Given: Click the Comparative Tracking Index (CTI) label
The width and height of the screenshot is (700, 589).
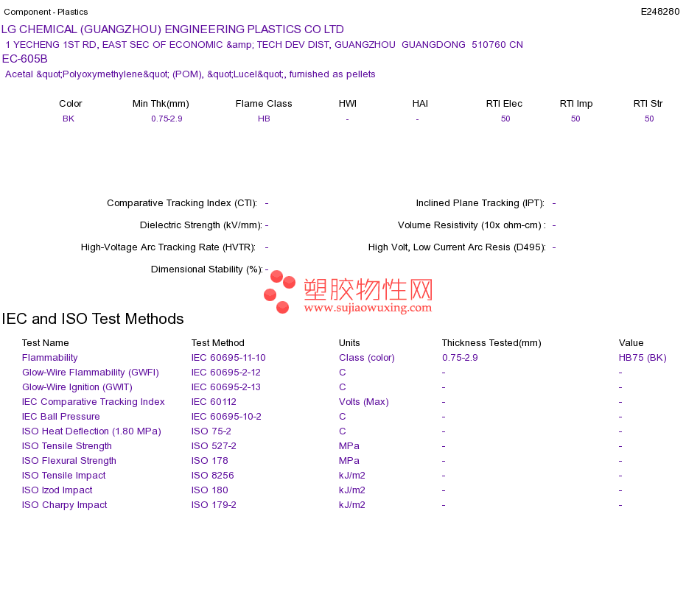Looking at the screenshot, I should coord(182,203).
